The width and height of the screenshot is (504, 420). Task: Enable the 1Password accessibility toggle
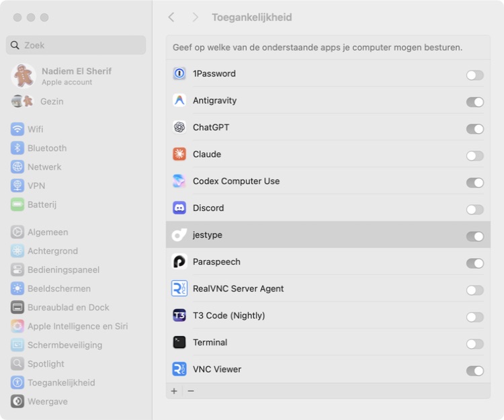coord(474,75)
